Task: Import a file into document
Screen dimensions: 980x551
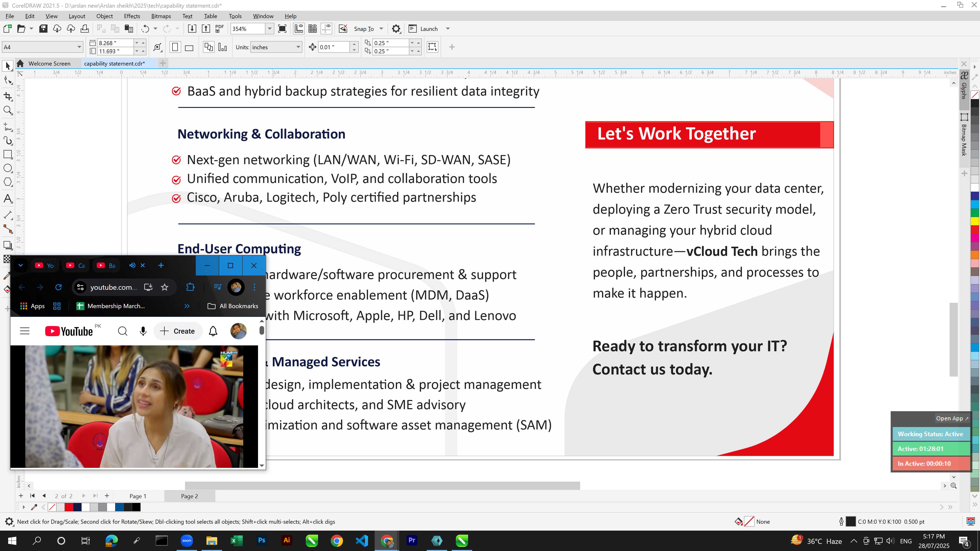Action: tap(192, 29)
